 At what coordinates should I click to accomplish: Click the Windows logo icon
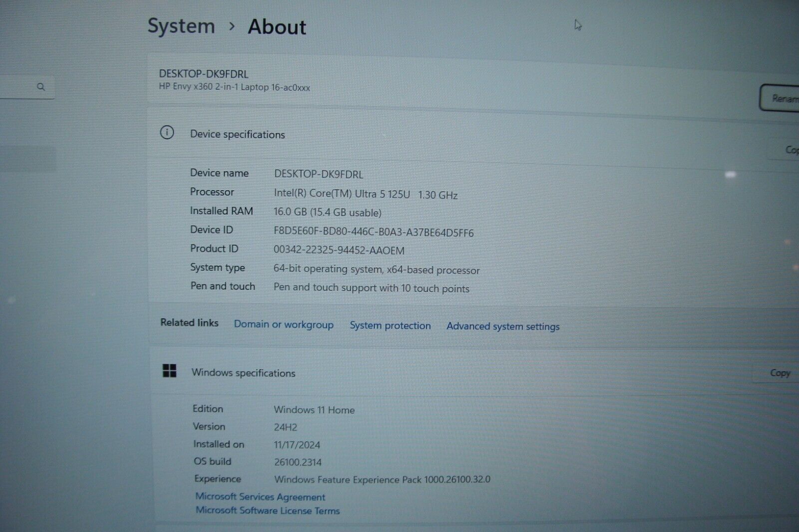[169, 371]
